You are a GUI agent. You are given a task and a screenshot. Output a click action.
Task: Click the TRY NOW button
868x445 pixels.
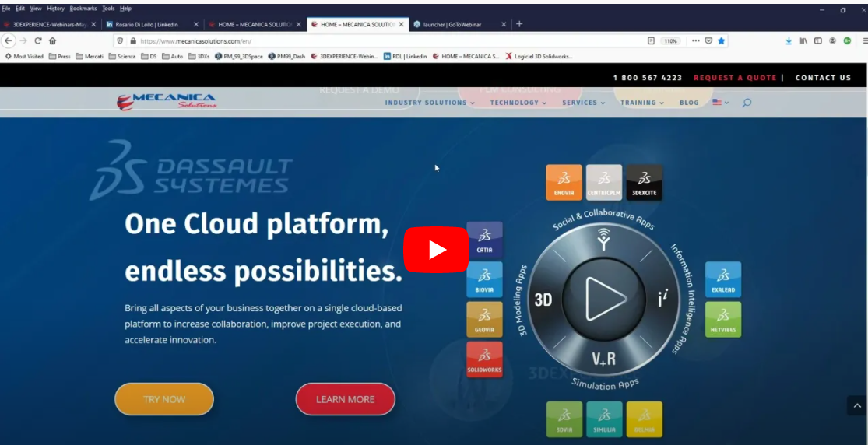[164, 399]
